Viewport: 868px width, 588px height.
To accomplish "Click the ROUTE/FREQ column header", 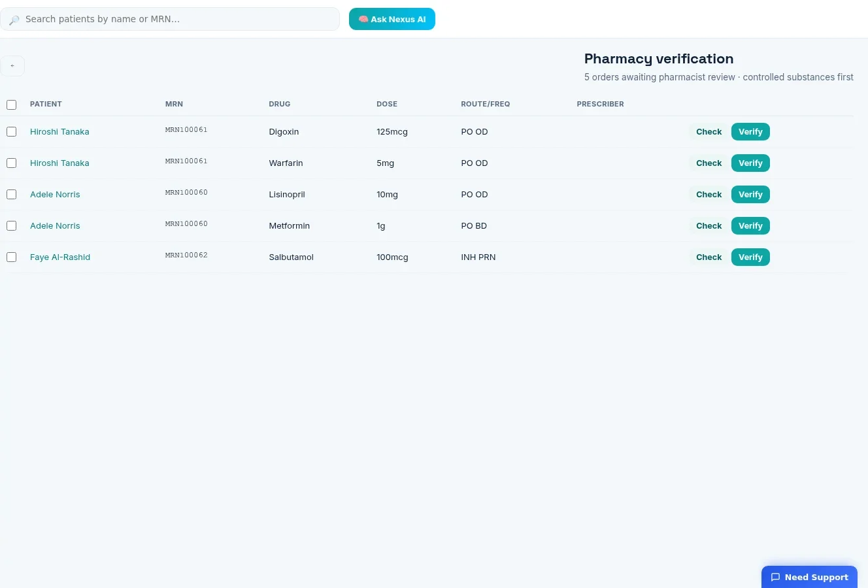I will pos(486,104).
